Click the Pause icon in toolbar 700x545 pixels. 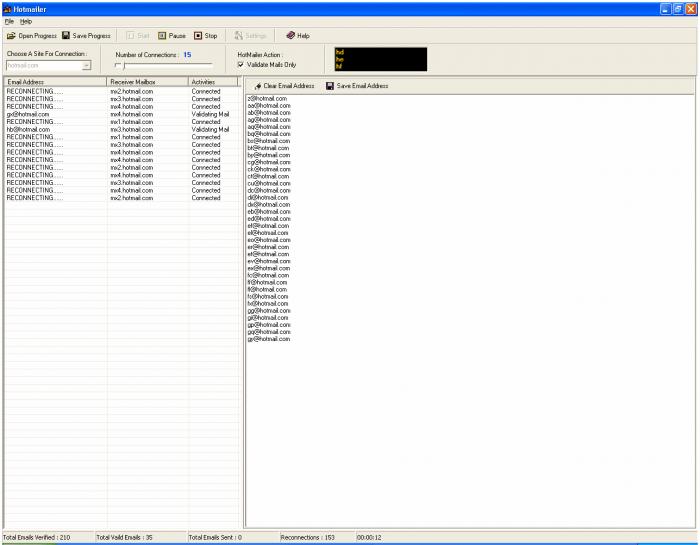162,36
